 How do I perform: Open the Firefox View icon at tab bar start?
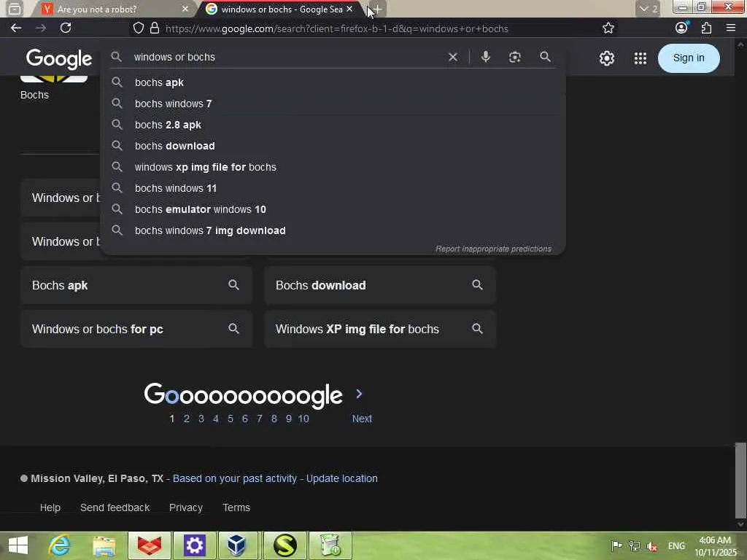point(15,9)
